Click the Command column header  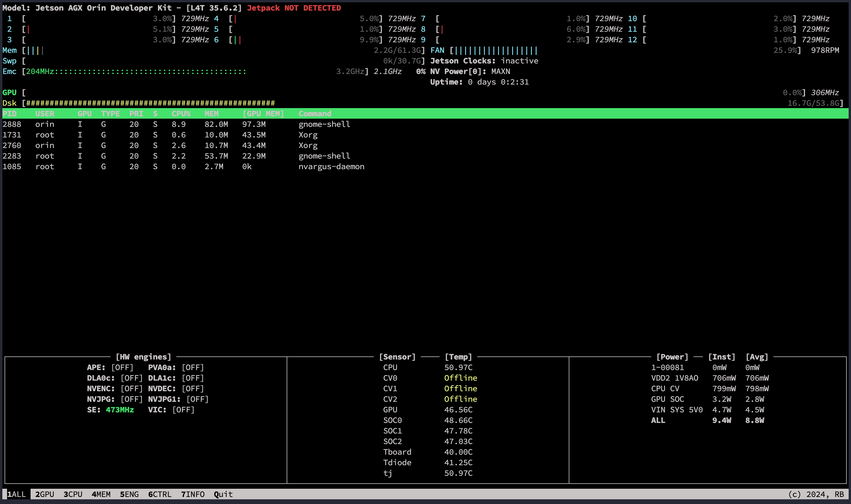coord(315,113)
